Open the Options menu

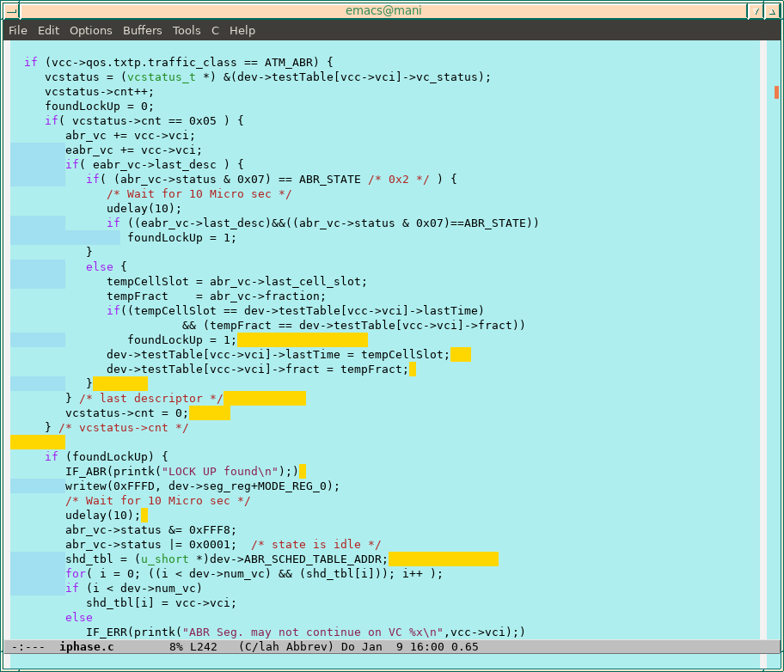[91, 30]
